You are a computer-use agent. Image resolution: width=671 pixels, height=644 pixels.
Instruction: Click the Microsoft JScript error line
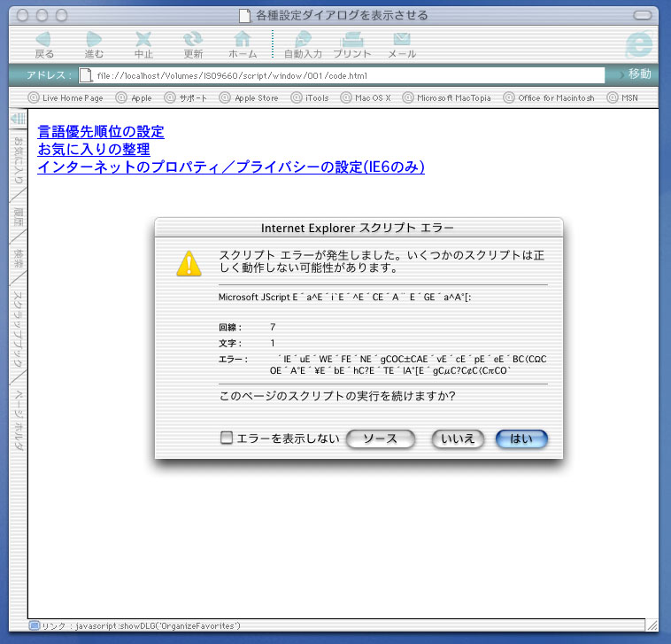[345, 297]
